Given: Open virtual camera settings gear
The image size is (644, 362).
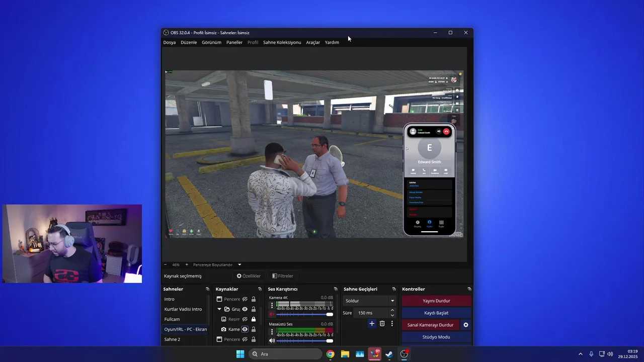Looking at the screenshot, I should coord(466,325).
